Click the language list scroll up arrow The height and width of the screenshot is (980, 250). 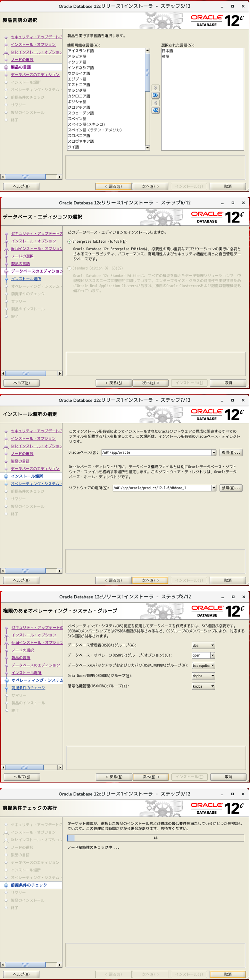coord(147,51)
